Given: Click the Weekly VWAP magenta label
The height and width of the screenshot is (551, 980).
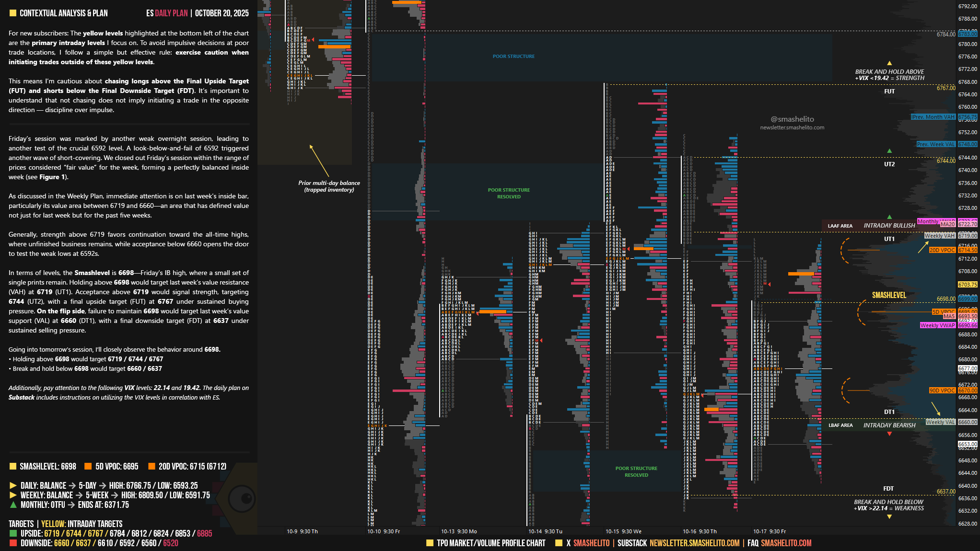Looking at the screenshot, I should pos(937,325).
